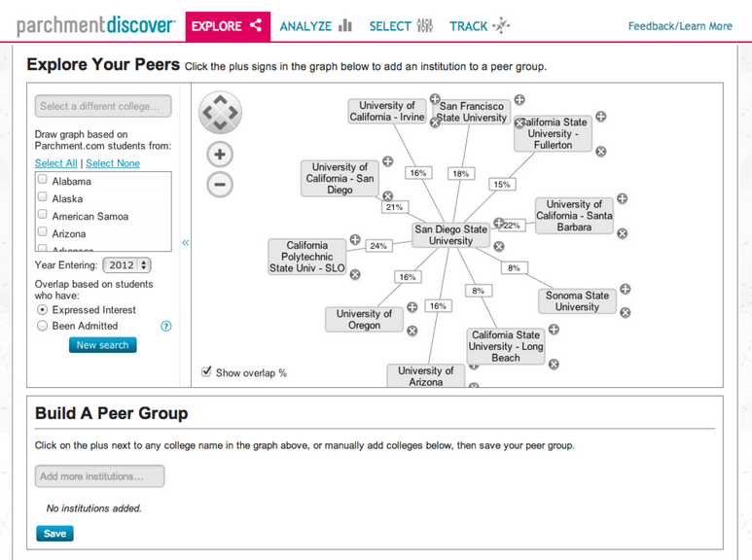Open the Year Entering 2012 dropdown

tap(127, 265)
